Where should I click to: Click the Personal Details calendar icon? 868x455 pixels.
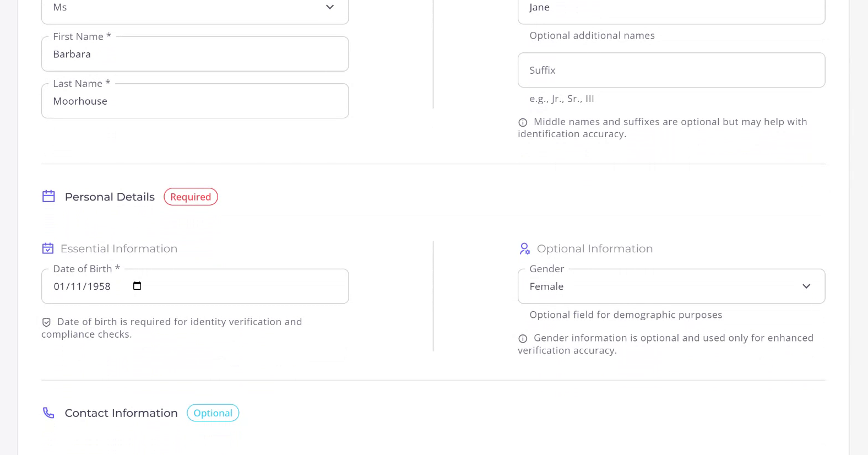point(48,197)
